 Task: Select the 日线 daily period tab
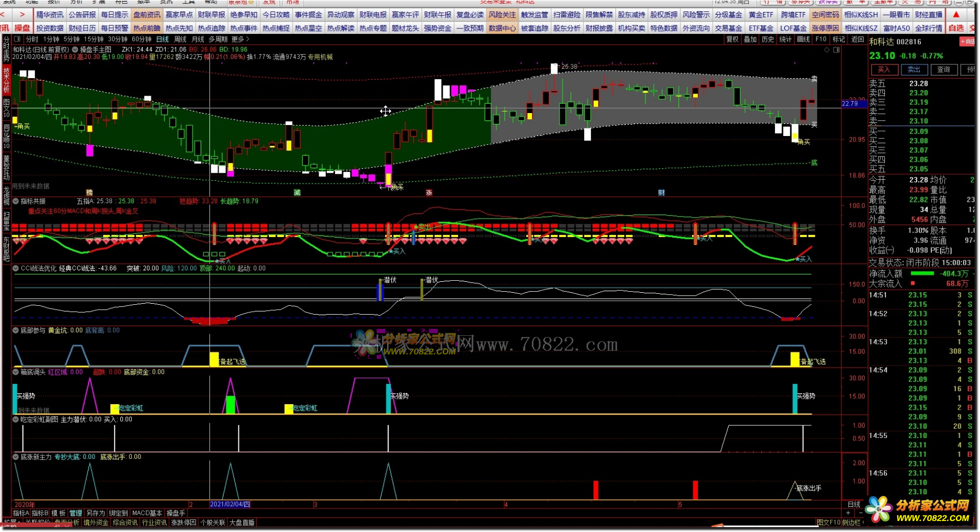coord(162,39)
